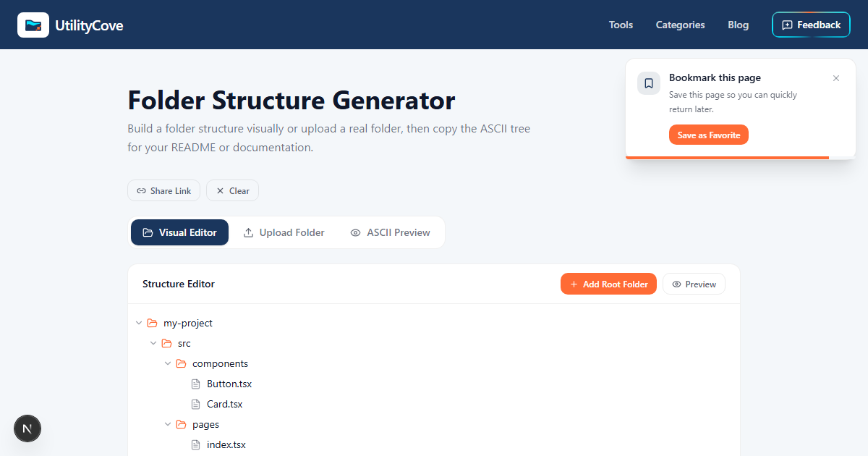Viewport: 868px width, 456px height.
Task: Click the Card.tsx file icon
Action: [195, 405]
